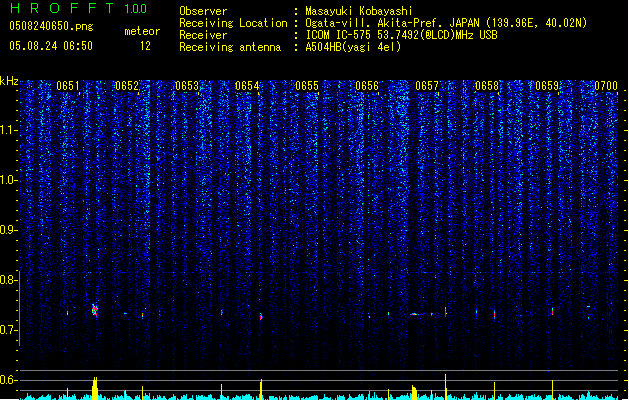
Task: Click the 0.9 kHz axis label
Action: click(8, 230)
